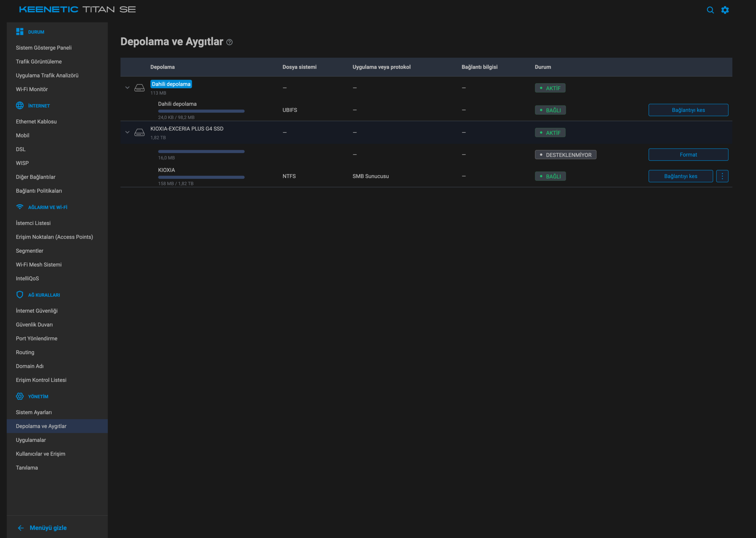Open the settings gear icon
The height and width of the screenshot is (538, 756).
point(725,10)
